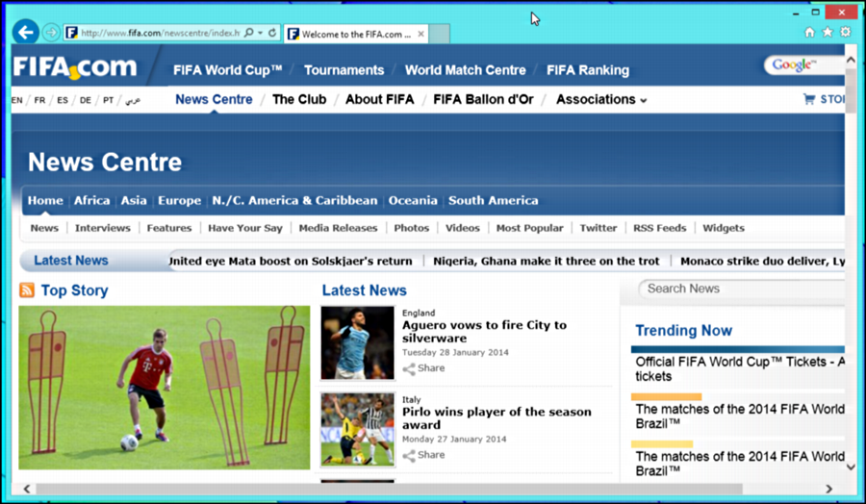Image resolution: width=866 pixels, height=504 pixels.
Task: Click the browser Back arrow button
Action: click(x=25, y=33)
